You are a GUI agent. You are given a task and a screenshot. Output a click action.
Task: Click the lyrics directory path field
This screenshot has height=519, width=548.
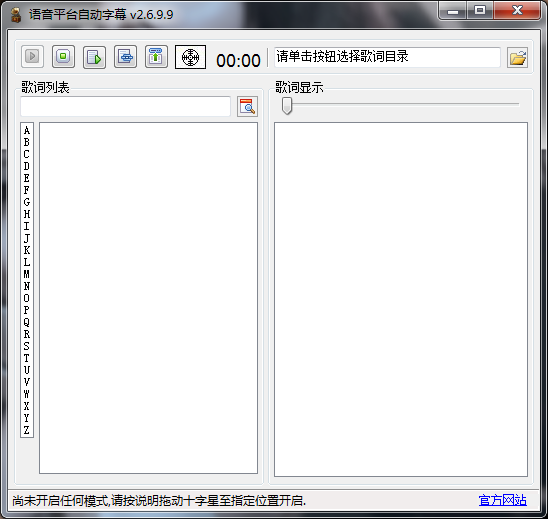pos(387,57)
